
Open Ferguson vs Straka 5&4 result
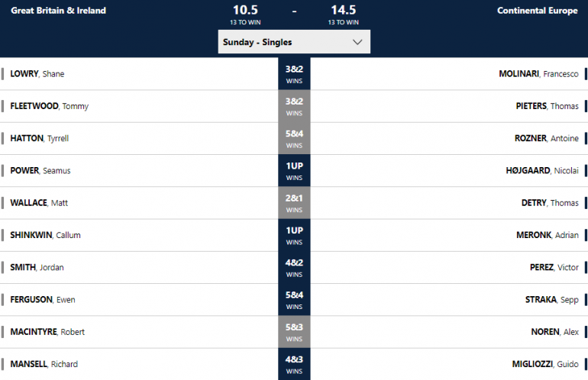294,299
